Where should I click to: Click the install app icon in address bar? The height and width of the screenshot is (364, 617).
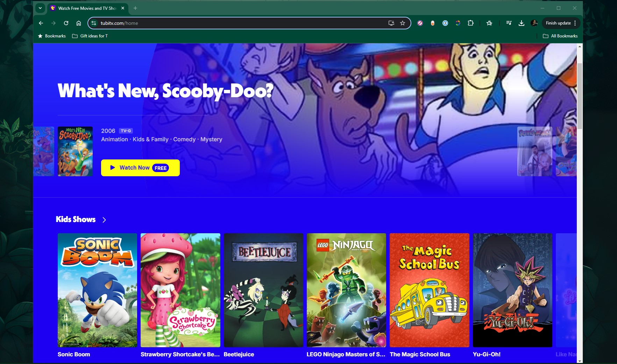click(x=391, y=23)
